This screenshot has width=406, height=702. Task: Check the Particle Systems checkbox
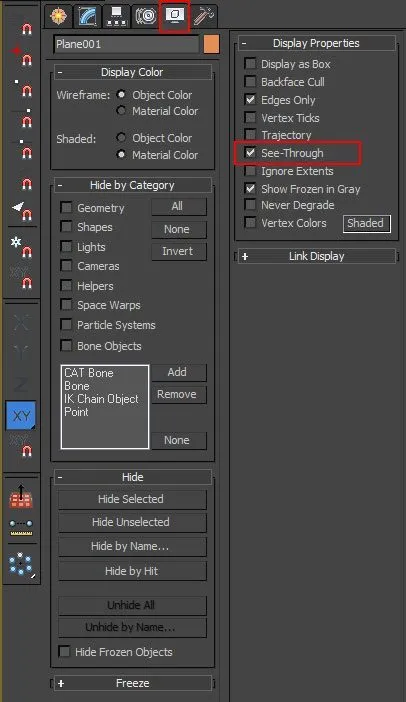(x=66, y=325)
